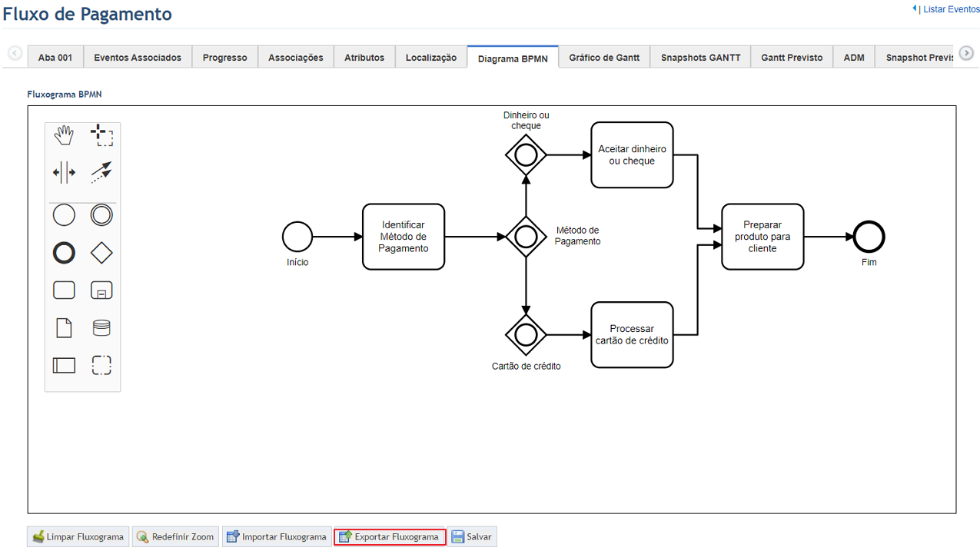980x551 pixels.
Task: Select the Início start event in diagram
Action: (x=297, y=237)
